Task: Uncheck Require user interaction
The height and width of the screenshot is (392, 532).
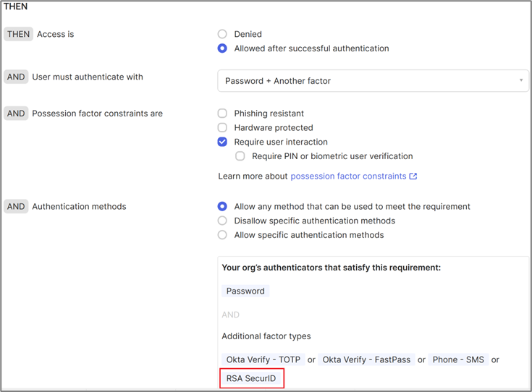Action: click(223, 142)
